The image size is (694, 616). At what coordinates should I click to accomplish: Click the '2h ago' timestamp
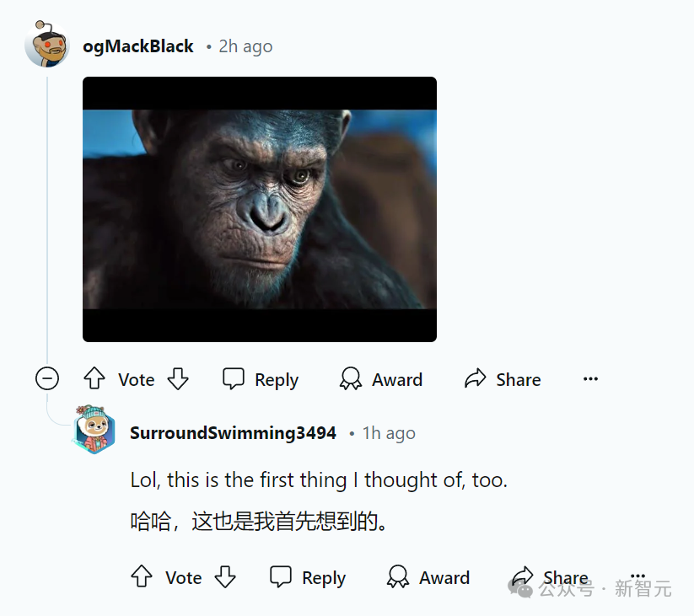245,46
